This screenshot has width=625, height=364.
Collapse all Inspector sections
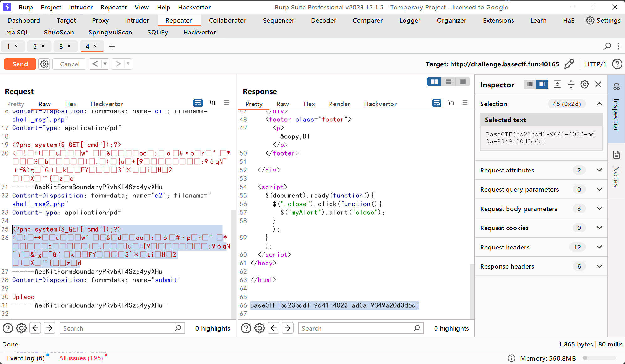click(571, 85)
